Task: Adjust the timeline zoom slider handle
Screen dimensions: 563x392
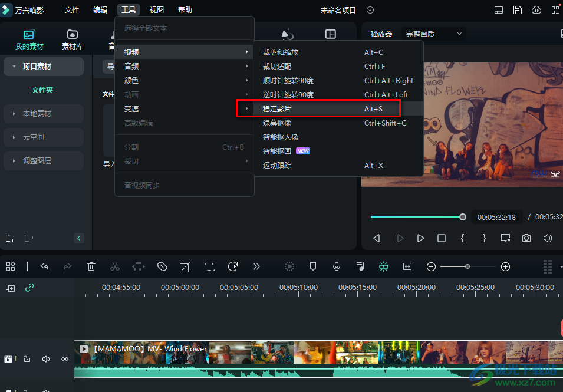Action: (x=467, y=266)
